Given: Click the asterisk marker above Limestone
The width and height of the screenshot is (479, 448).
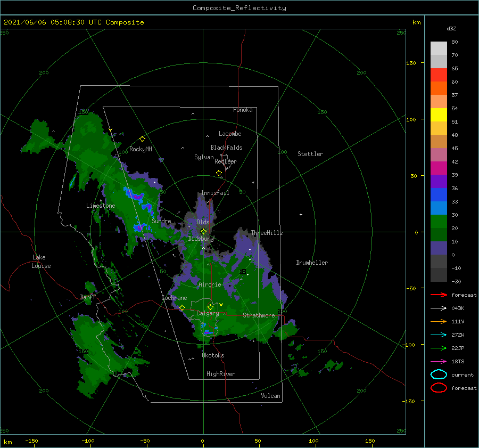Looking at the screenshot, I should tap(101, 201).
